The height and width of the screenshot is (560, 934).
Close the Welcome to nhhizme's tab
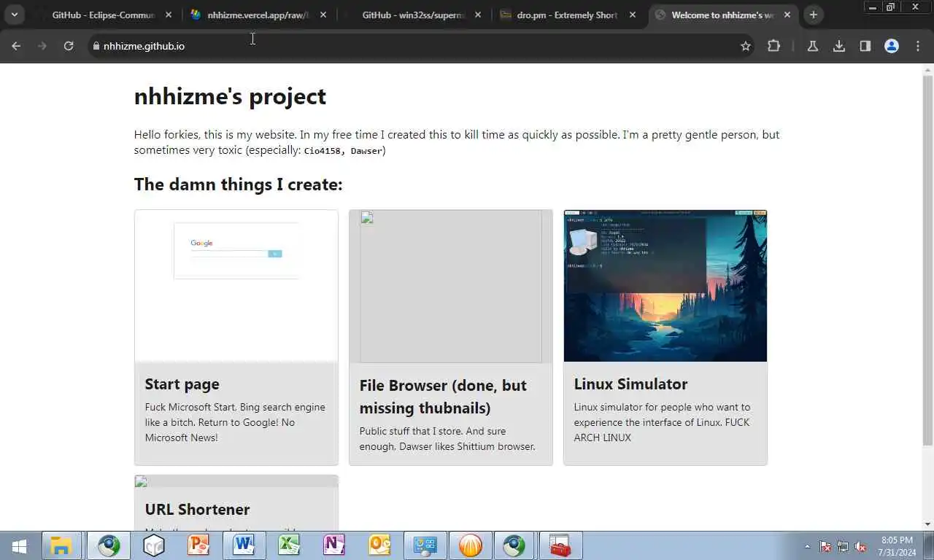pyautogui.click(x=787, y=15)
